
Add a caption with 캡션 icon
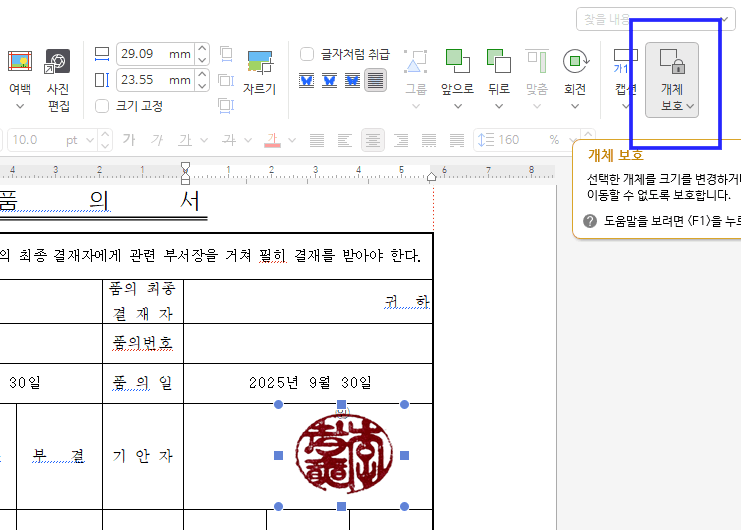click(625, 61)
